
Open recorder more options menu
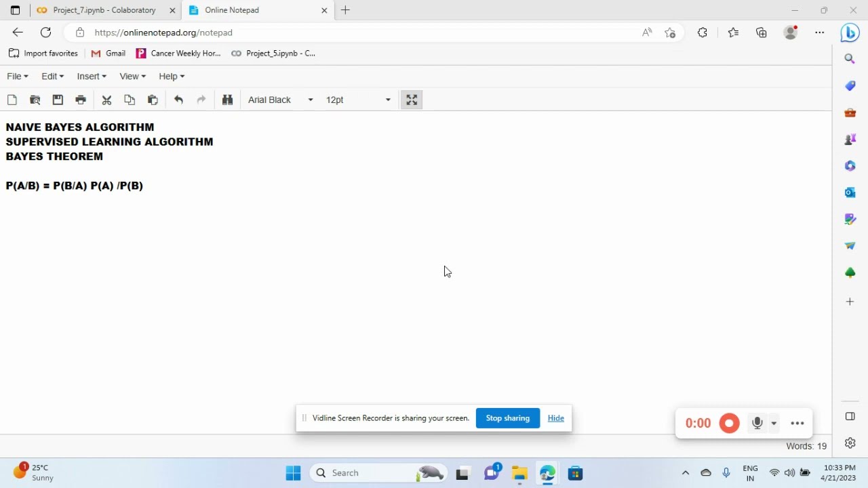797,424
